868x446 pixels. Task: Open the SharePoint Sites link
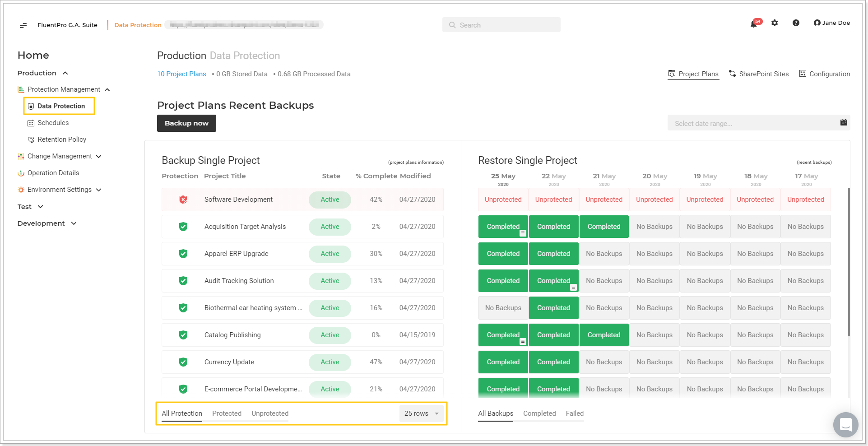pyautogui.click(x=764, y=74)
